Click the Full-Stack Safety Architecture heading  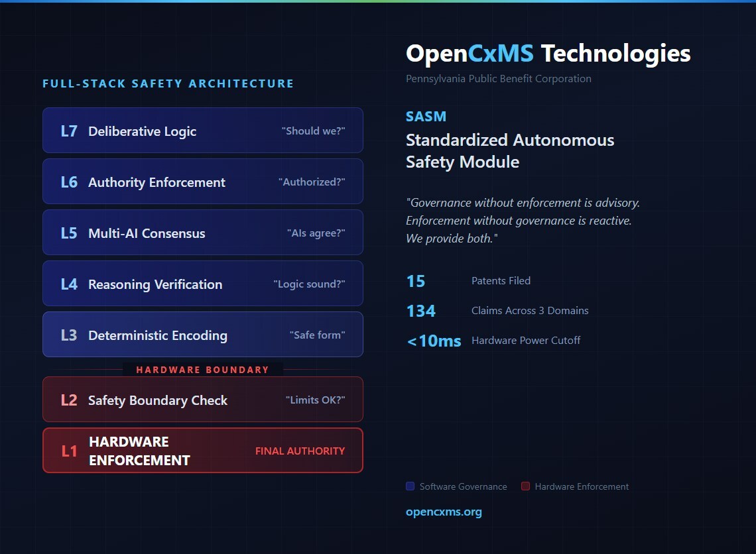pyautogui.click(x=168, y=83)
